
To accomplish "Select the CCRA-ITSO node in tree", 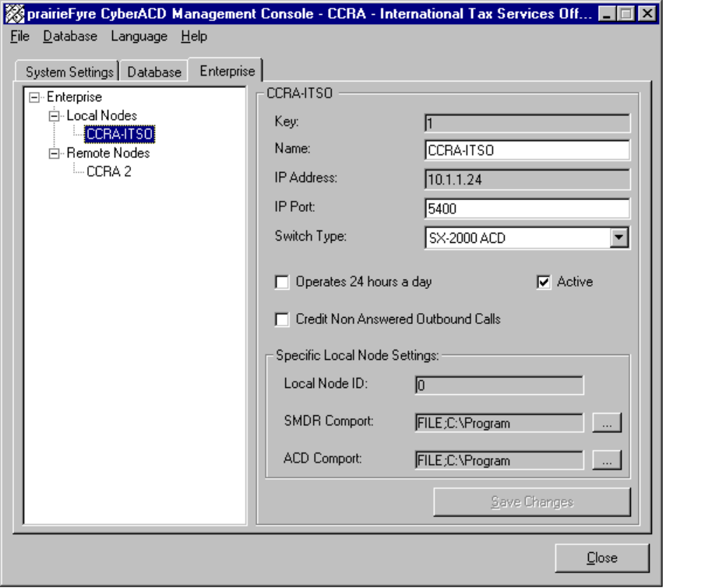I will [x=119, y=134].
